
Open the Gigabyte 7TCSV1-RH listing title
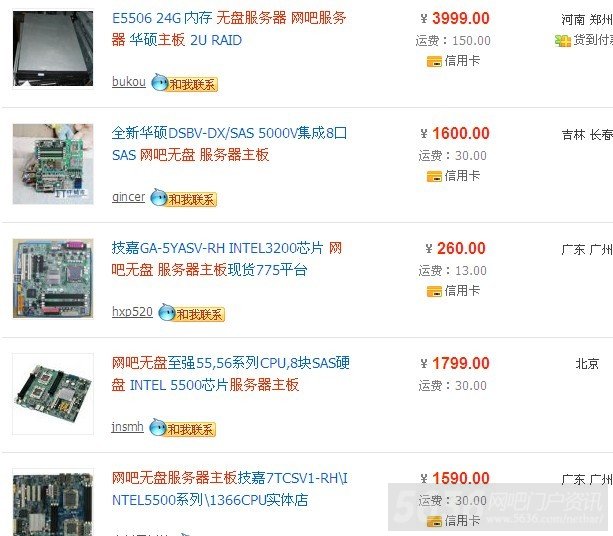(229, 489)
